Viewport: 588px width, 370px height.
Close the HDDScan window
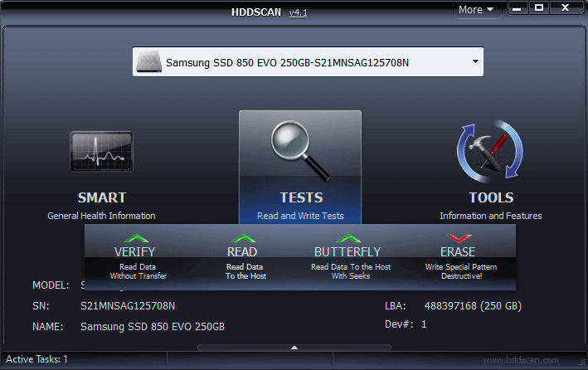pos(565,7)
